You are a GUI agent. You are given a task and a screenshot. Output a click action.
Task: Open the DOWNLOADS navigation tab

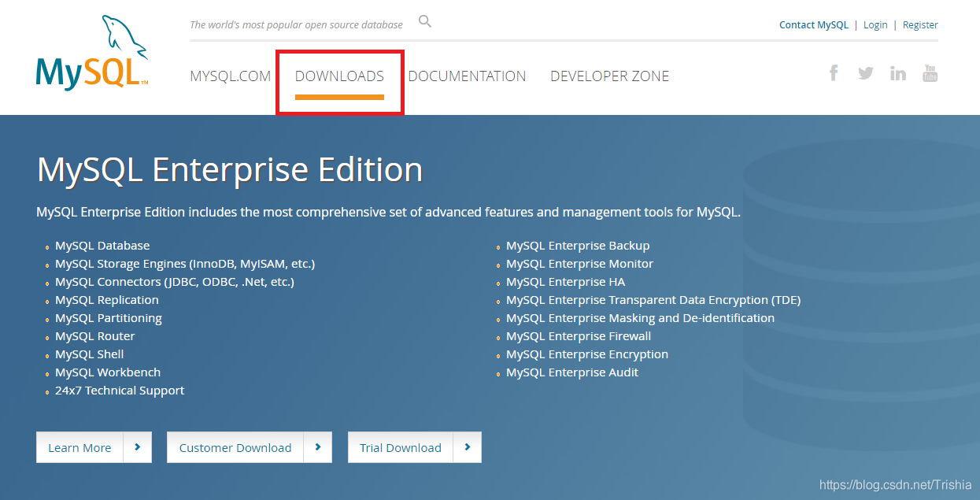(339, 76)
